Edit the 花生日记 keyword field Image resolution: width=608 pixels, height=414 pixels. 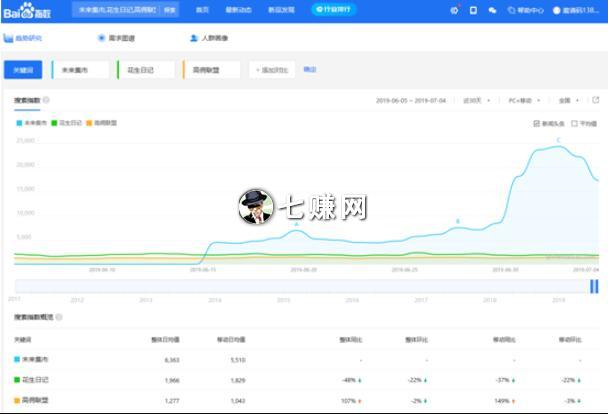coord(146,70)
